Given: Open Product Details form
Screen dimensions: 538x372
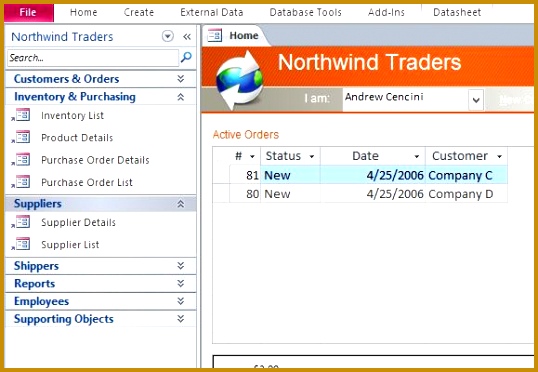Looking at the screenshot, I should 77,138.
